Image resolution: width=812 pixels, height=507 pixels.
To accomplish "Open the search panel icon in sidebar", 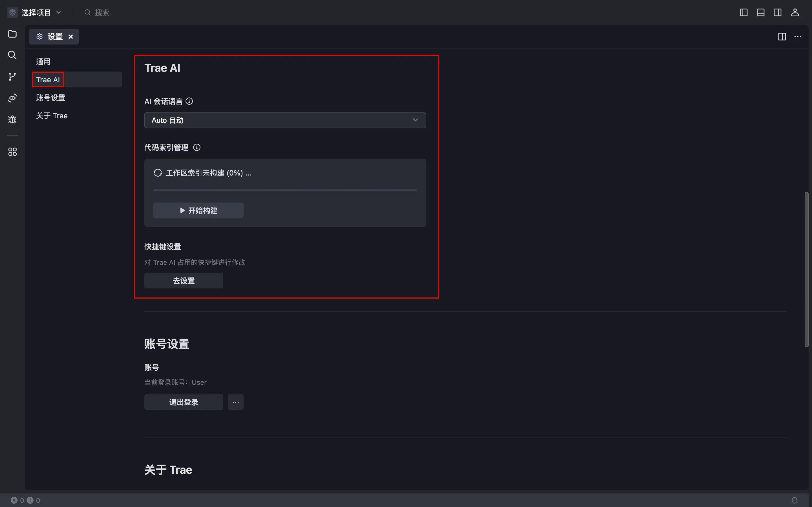I will coord(12,55).
